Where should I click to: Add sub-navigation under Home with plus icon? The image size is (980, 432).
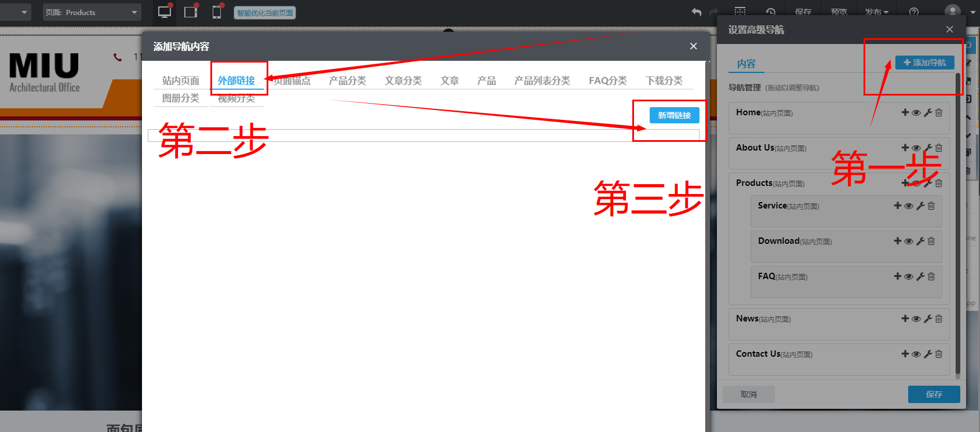(x=905, y=112)
